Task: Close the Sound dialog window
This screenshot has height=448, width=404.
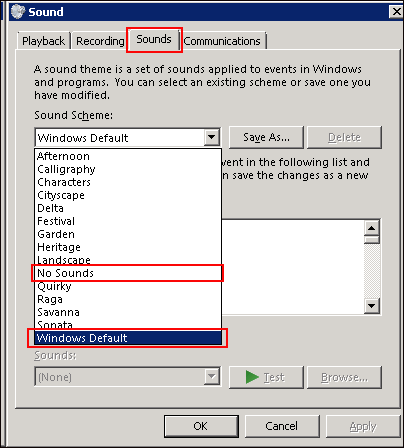Action: click(396, 12)
